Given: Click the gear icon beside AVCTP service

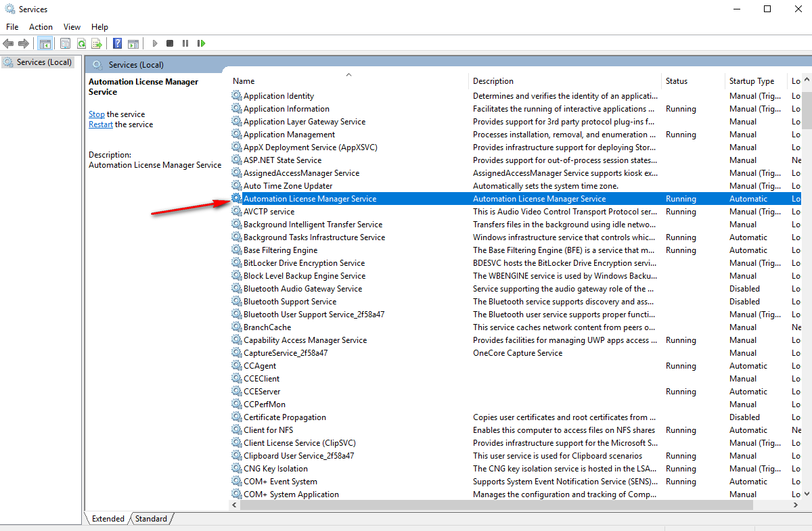Looking at the screenshot, I should 236,212.
